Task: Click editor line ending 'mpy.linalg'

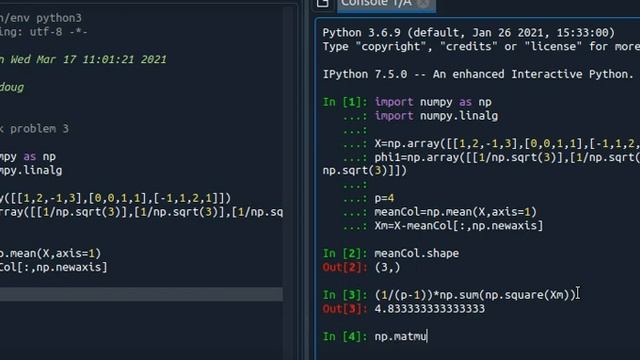Action: coord(31,171)
